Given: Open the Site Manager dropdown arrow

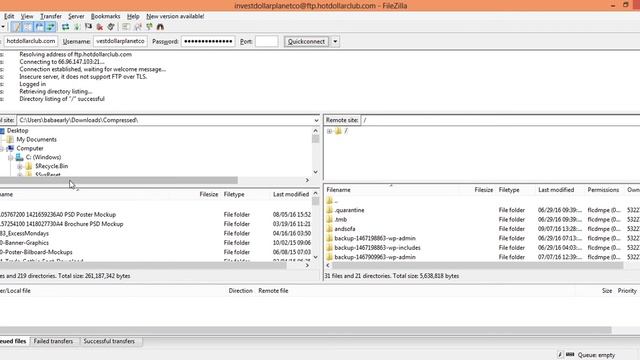Looking at the screenshot, I should pos(3,27).
